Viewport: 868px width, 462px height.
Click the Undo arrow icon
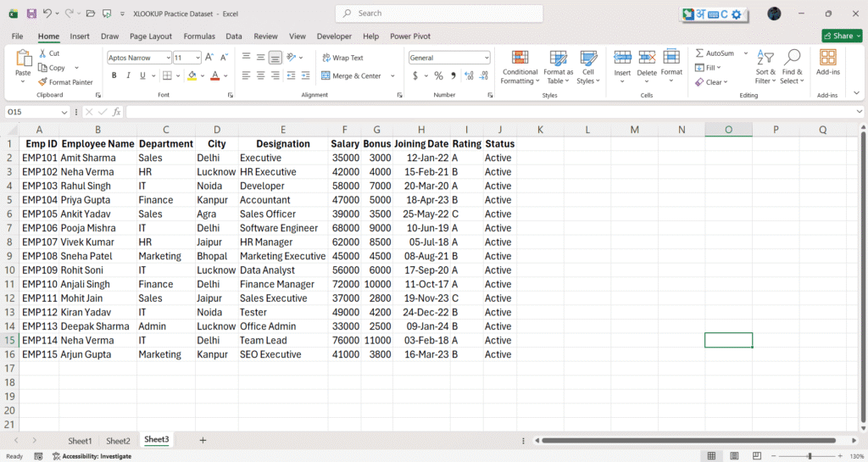tap(47, 14)
